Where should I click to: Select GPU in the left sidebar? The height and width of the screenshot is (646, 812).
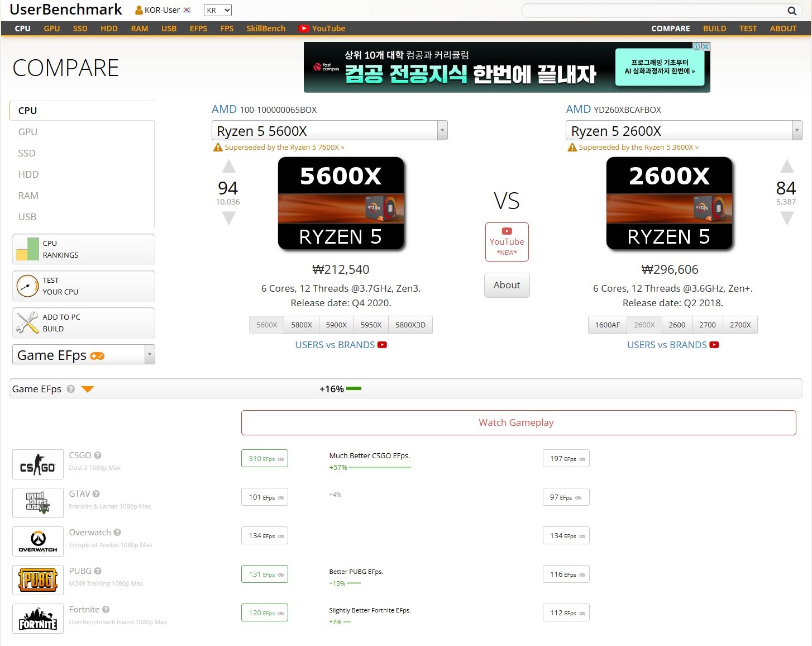click(28, 132)
